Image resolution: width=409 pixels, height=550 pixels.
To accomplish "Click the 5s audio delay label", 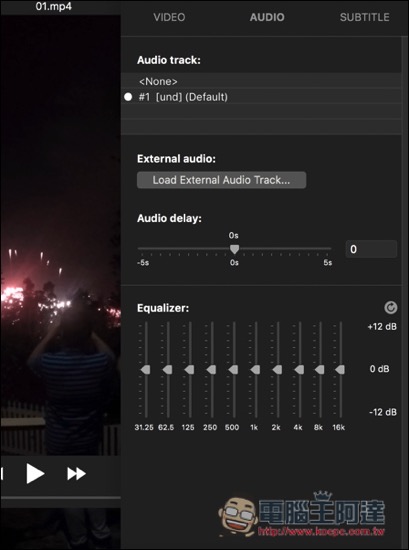I will tap(328, 263).
